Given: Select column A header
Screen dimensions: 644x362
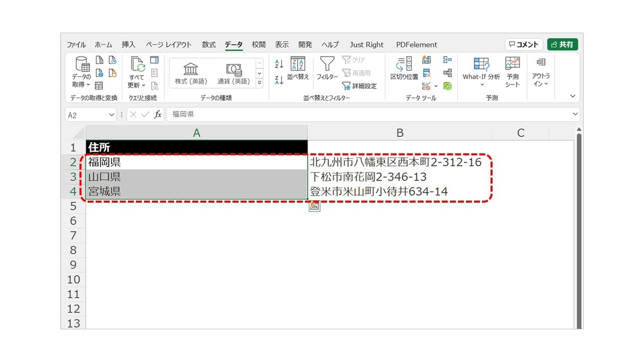Looking at the screenshot, I should tap(196, 133).
